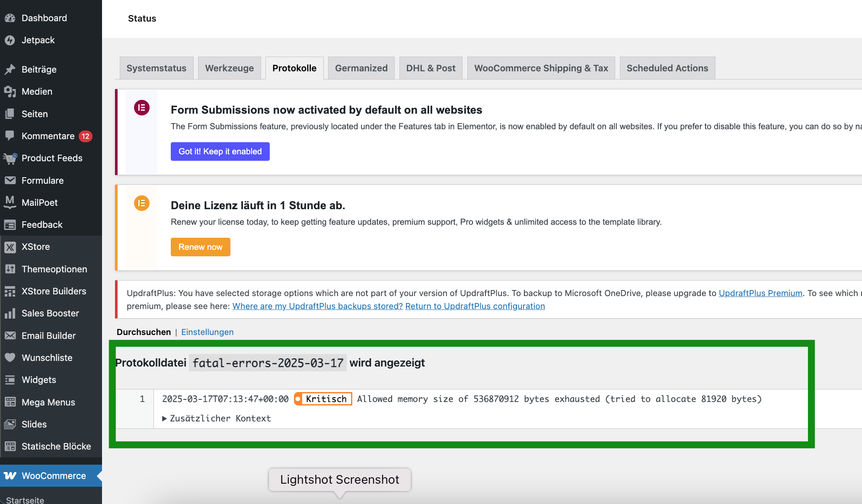The height and width of the screenshot is (504, 862).
Task: Click the red Elementor notice icon
Action: click(142, 108)
